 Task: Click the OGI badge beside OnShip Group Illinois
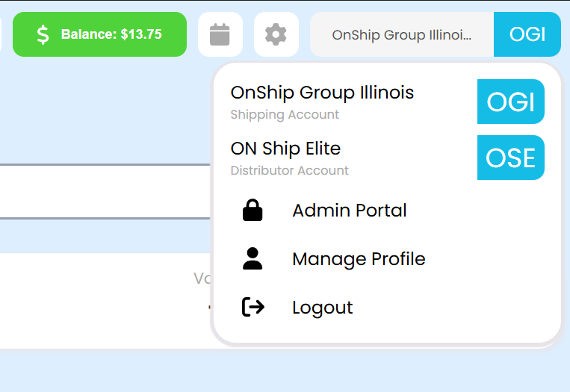(510, 102)
